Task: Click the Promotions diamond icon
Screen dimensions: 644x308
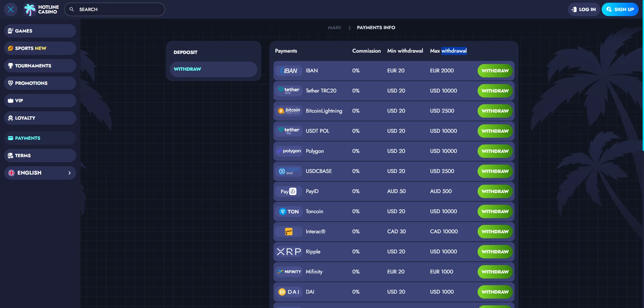Action: (10, 83)
